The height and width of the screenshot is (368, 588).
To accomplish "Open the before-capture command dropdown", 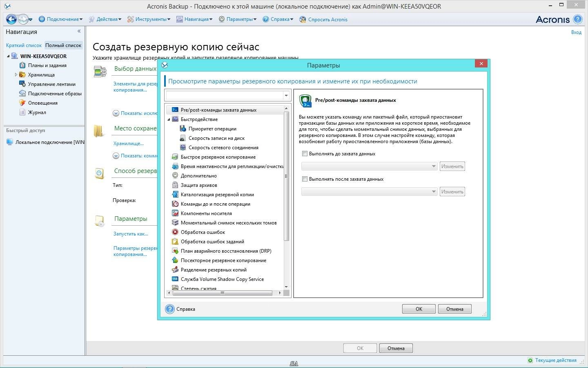I will click(434, 166).
